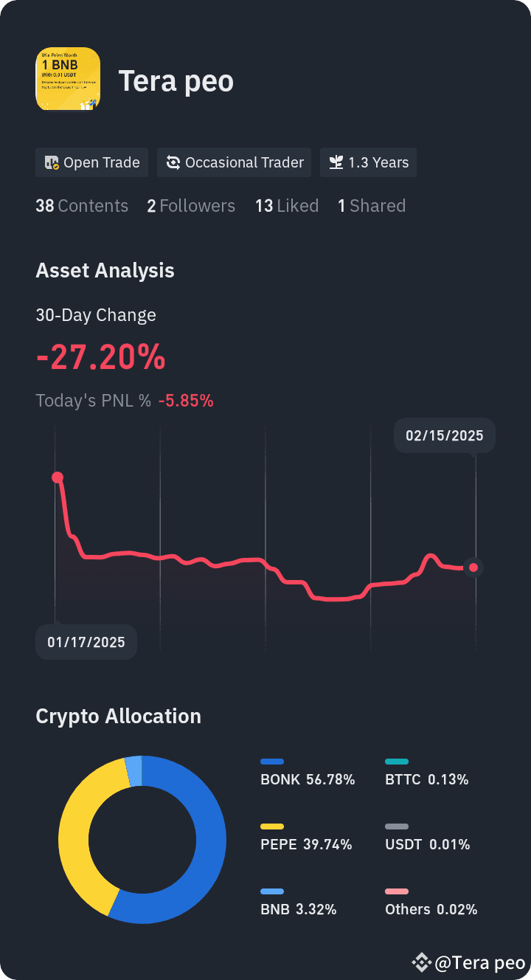Screen dimensions: 531x980
Task: Click the 1.3 Years sprout icon
Action: (x=336, y=163)
